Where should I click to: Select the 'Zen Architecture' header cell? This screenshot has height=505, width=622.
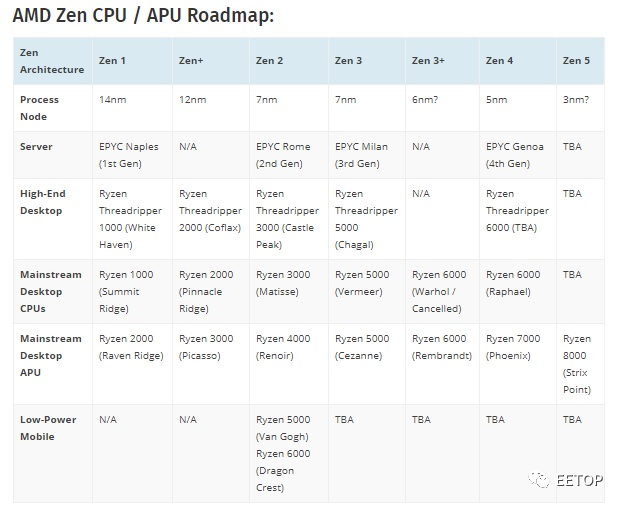tap(52, 61)
